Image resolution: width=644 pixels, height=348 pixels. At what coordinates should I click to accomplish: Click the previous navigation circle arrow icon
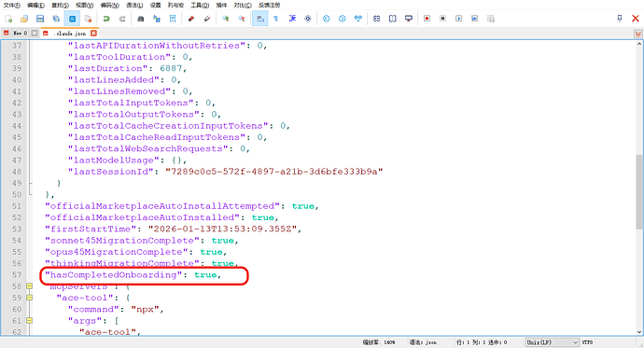[326, 19]
